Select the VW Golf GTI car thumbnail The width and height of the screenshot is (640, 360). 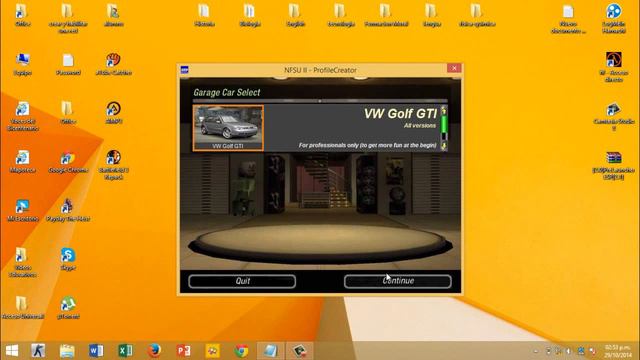(x=228, y=128)
